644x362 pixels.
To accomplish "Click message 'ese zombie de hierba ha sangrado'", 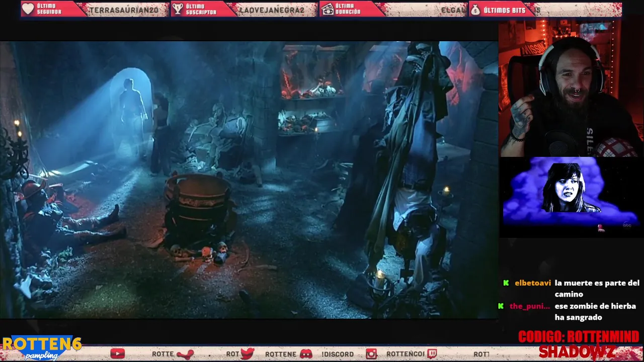I will 595,312.
